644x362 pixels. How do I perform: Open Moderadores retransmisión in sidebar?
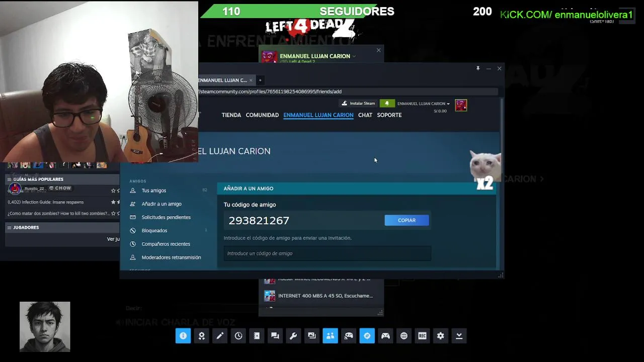pyautogui.click(x=171, y=257)
